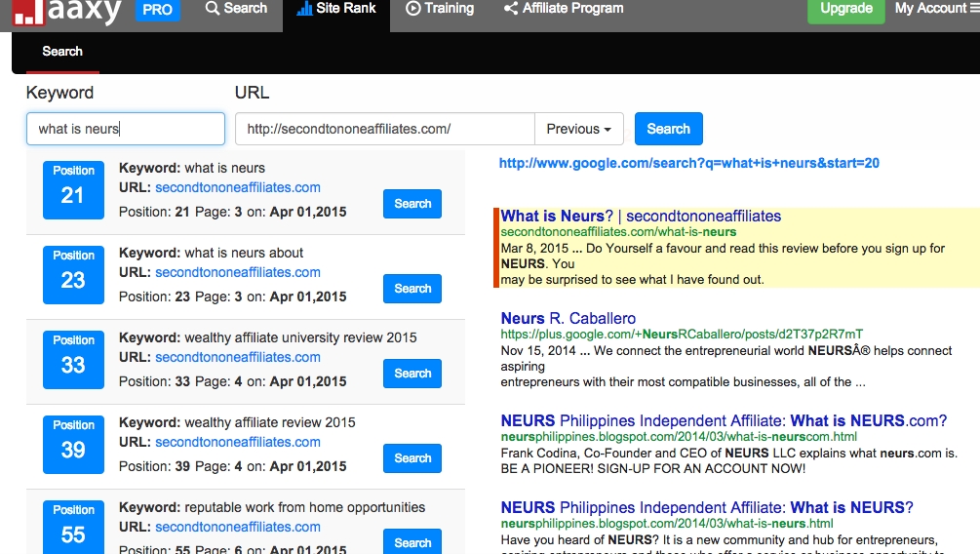This screenshot has width=980, height=554.
Task: Click 'Keyword: what is neurs about' text
Action: (212, 253)
